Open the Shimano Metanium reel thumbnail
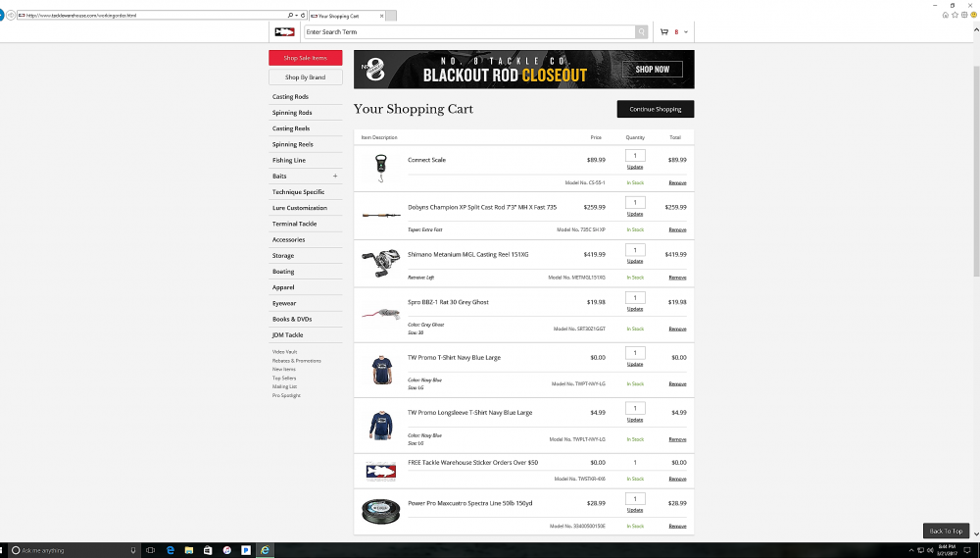980x558 pixels. (x=380, y=263)
